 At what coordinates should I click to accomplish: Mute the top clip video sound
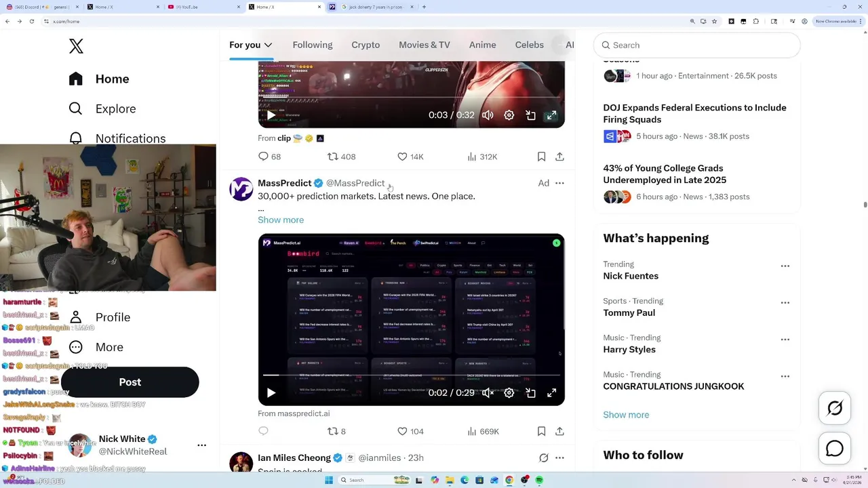[488, 115]
